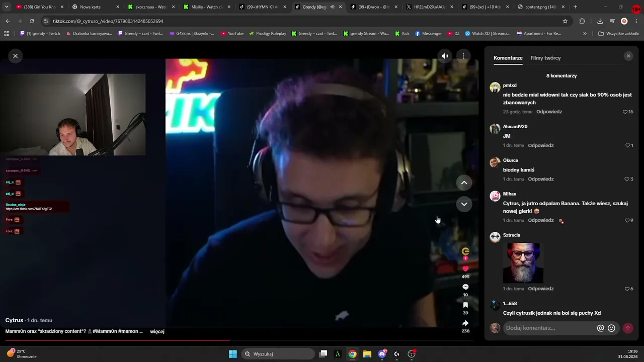Image resolution: width=644 pixels, height=362 pixels.
Task: Click the taskbar "Wyszukaj" search box
Action: coord(277,354)
